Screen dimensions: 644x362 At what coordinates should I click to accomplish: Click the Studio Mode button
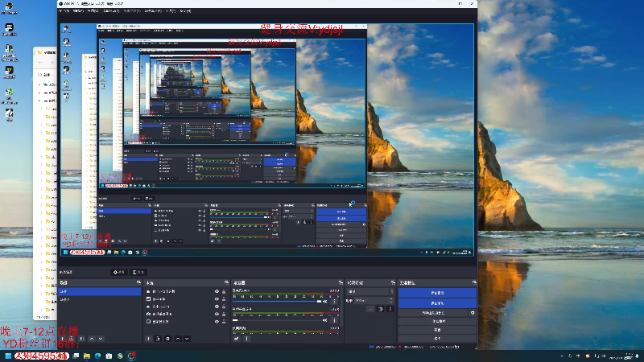coord(437,321)
